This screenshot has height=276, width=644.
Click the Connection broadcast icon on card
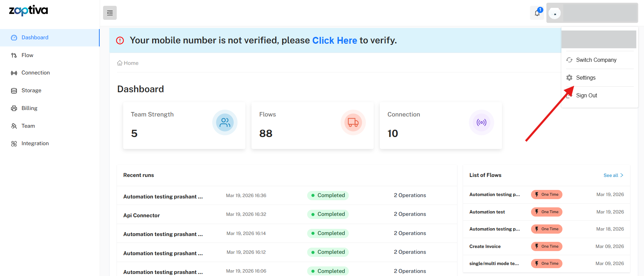tap(481, 122)
